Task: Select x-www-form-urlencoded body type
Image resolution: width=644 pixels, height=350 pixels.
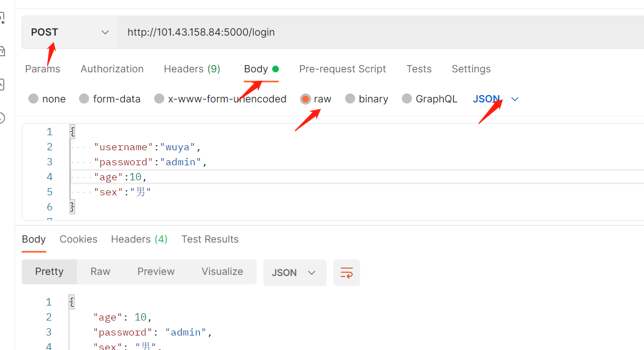Action: 159,99
